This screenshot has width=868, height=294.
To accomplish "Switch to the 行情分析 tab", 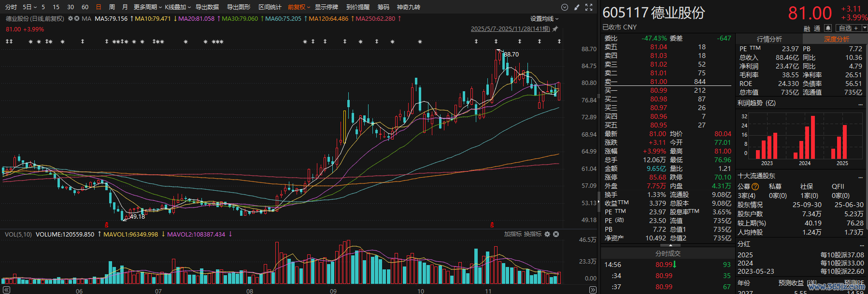I will tap(769, 39).
